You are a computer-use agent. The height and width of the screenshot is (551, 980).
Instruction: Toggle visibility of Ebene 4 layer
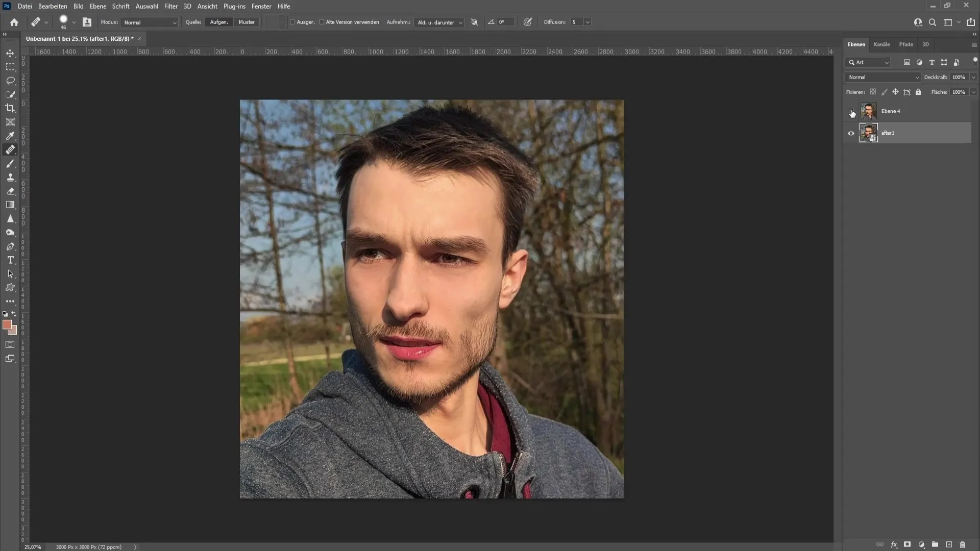coord(851,110)
